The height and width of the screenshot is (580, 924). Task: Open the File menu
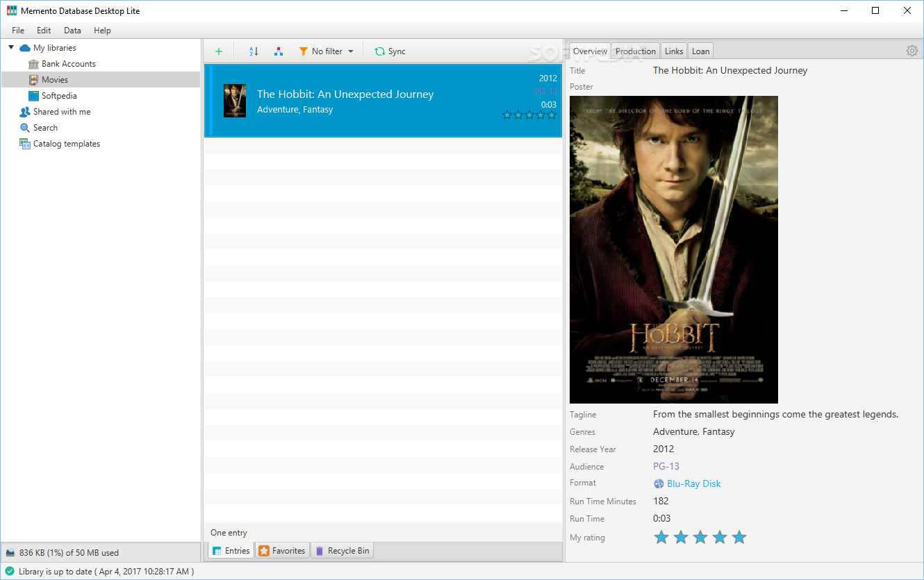pos(18,31)
